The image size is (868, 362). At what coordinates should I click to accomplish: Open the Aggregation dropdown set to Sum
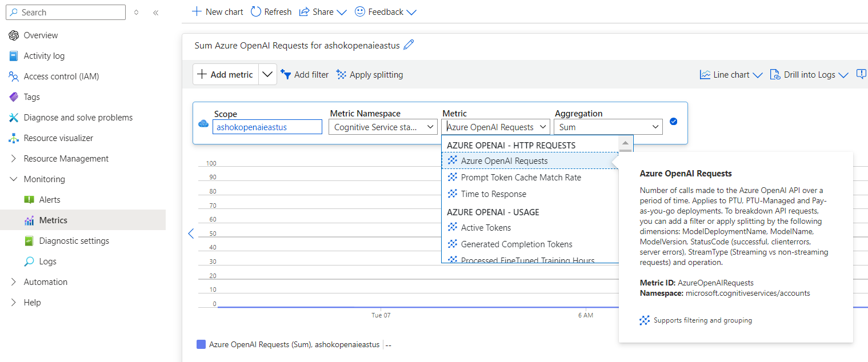(x=609, y=127)
